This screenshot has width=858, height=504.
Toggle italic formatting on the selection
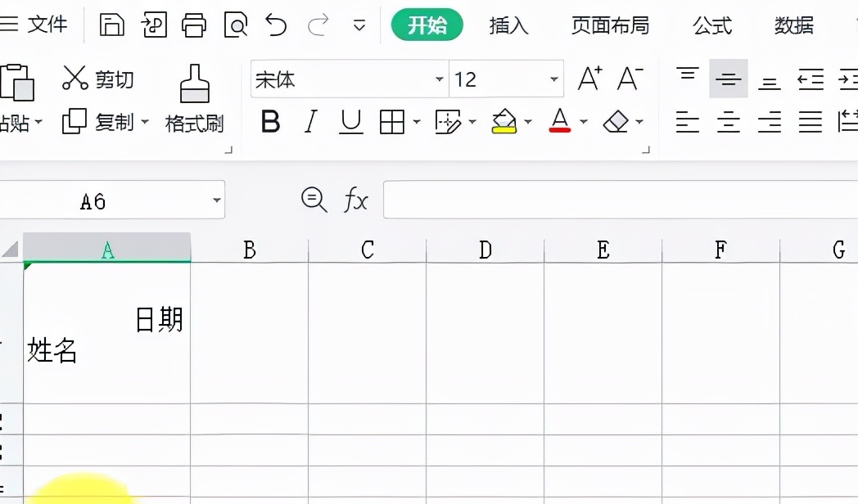[309, 122]
